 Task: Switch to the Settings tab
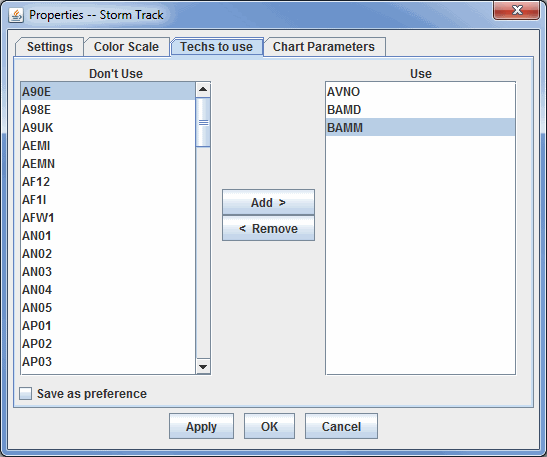[x=50, y=47]
